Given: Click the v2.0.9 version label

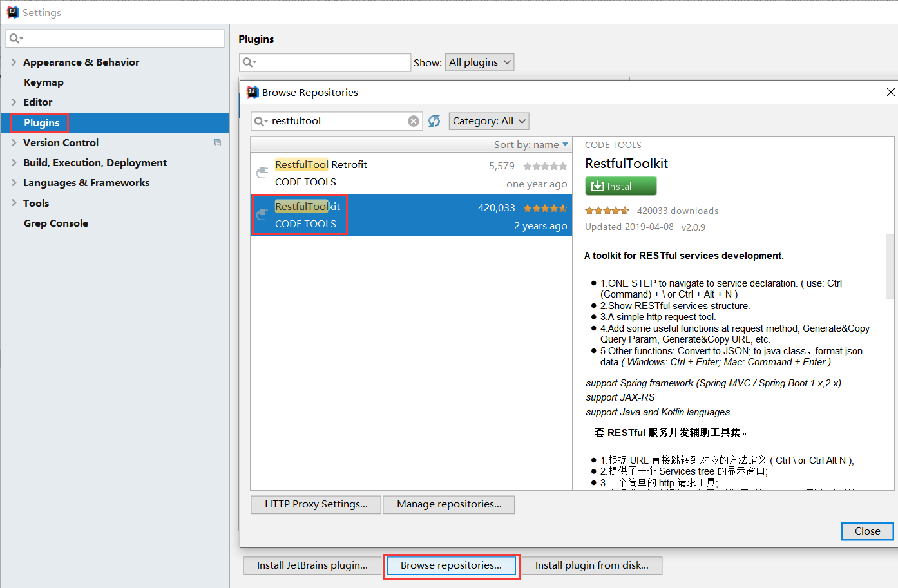Looking at the screenshot, I should pyautogui.click(x=693, y=227).
